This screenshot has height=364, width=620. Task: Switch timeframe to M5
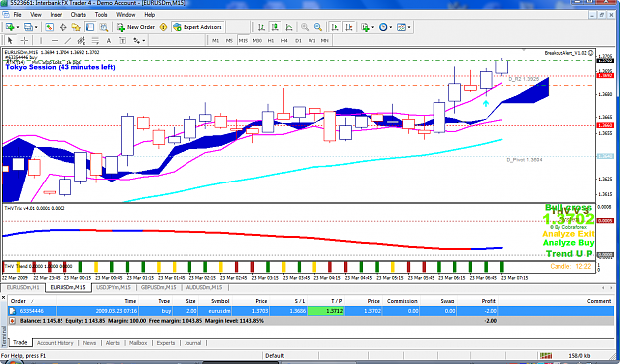click(x=229, y=41)
